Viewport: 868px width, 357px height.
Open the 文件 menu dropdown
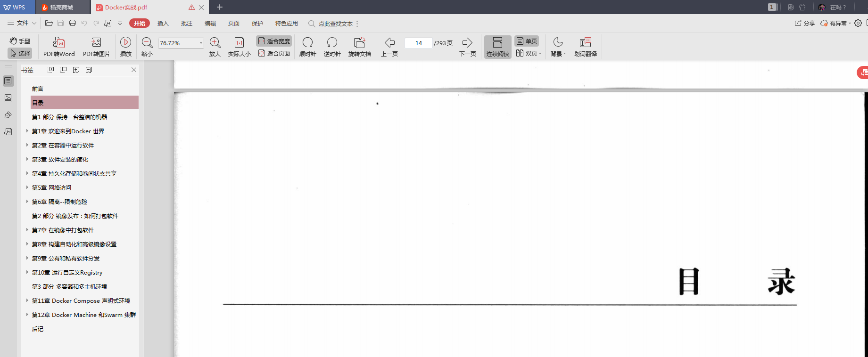point(22,23)
